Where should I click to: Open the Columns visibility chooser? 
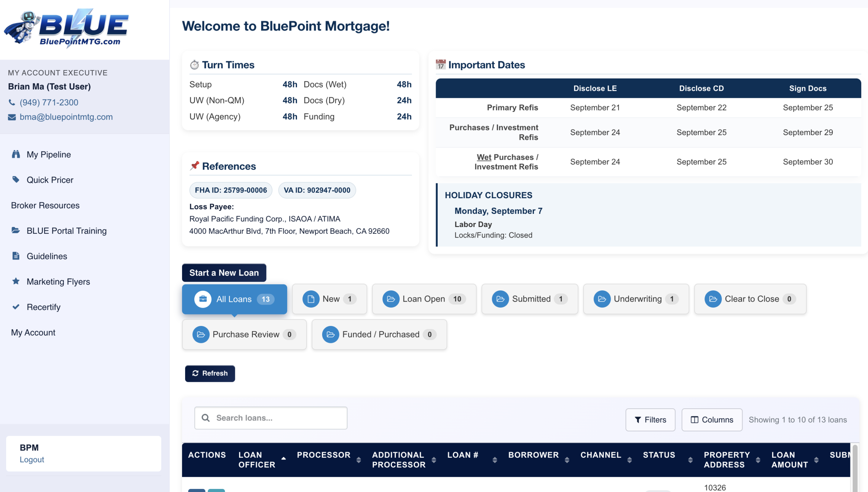coord(712,419)
